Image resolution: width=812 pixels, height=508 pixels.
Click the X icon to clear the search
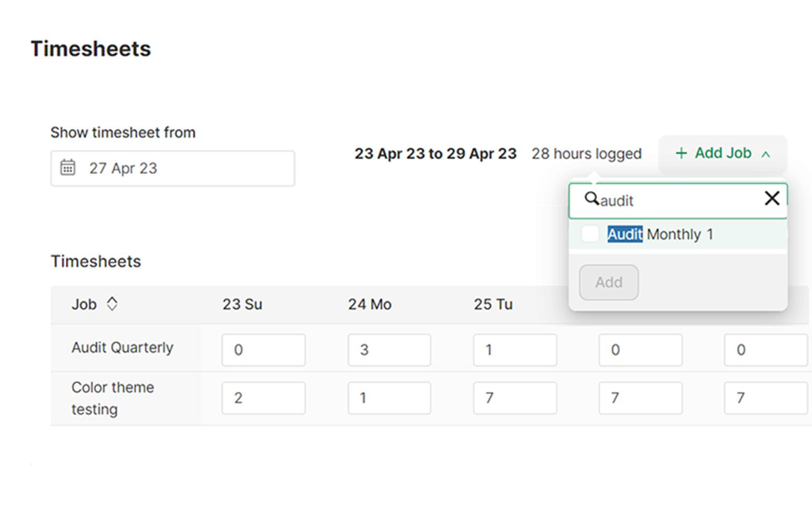coord(772,198)
